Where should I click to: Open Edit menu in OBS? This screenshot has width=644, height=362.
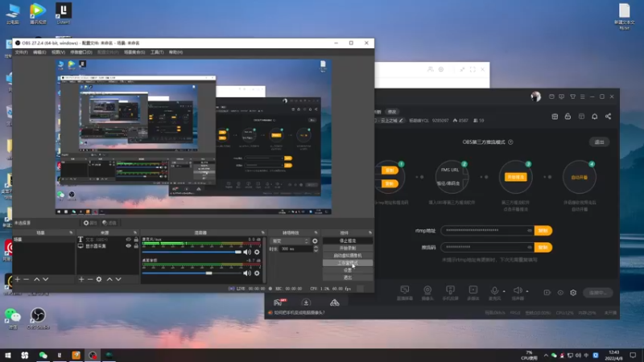(x=39, y=52)
